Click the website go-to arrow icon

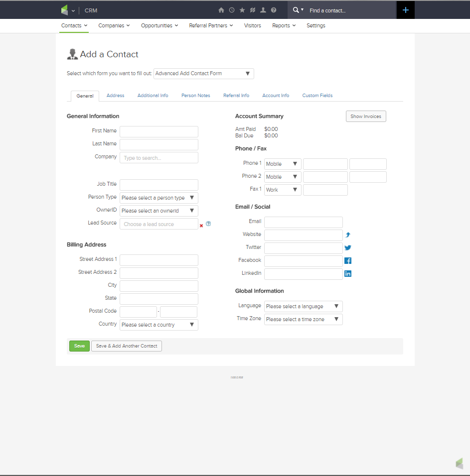pyautogui.click(x=348, y=235)
